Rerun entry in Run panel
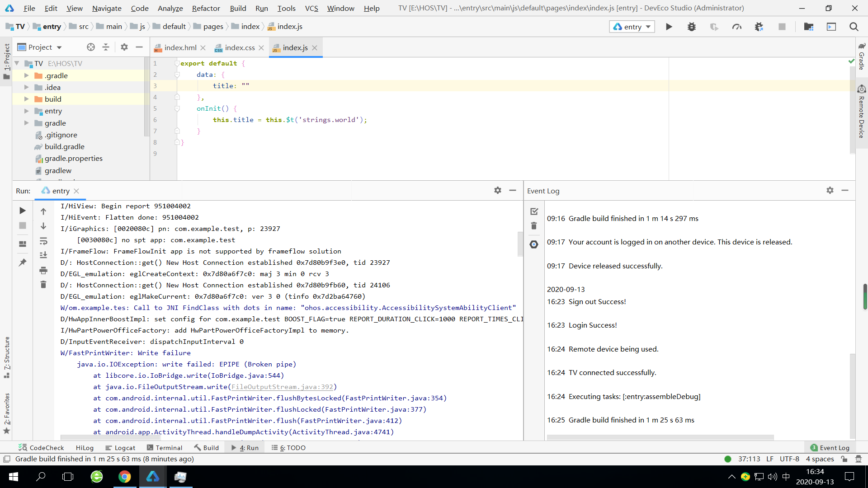The image size is (868, 488). coord(23,211)
